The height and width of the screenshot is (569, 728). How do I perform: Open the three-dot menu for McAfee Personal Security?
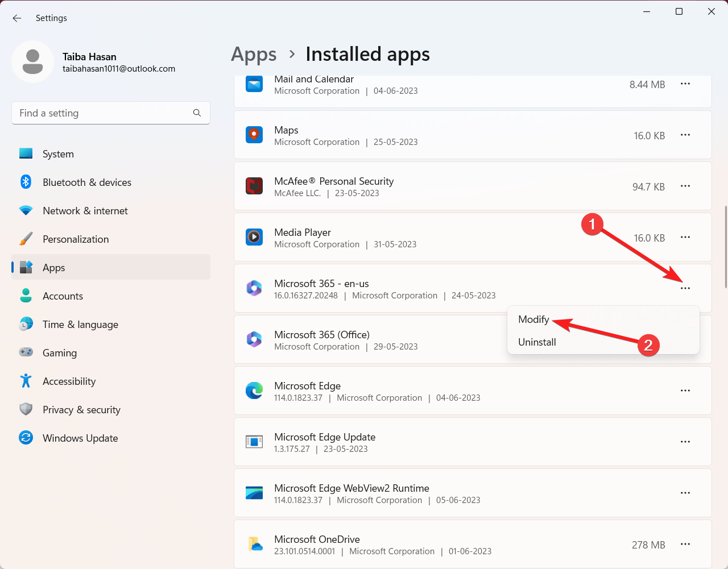tap(685, 186)
